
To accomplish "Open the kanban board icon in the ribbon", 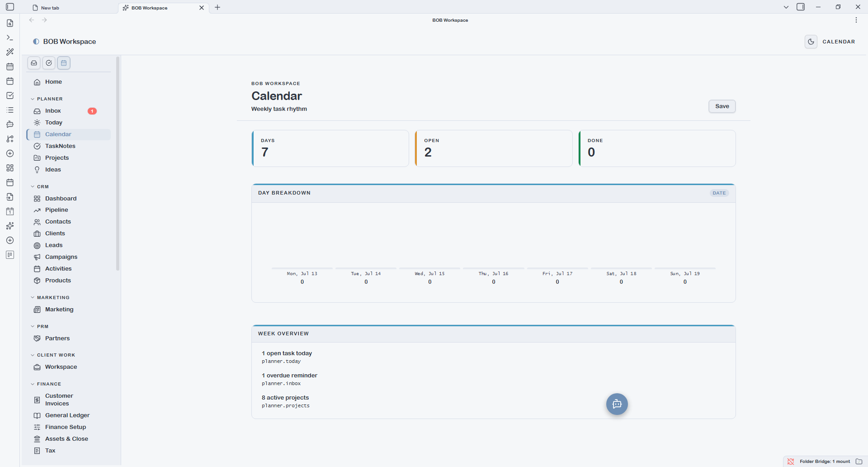I will tap(10, 255).
